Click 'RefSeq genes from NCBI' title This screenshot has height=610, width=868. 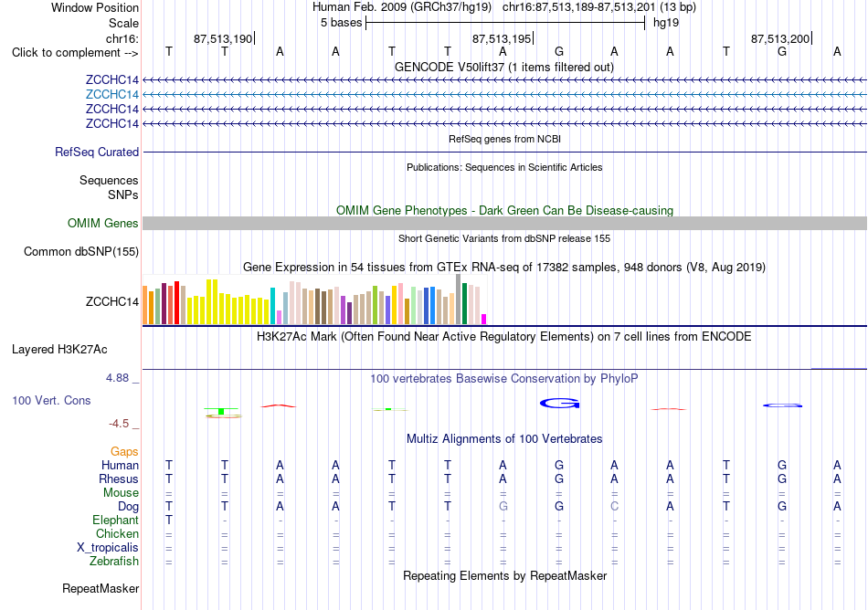click(x=505, y=139)
